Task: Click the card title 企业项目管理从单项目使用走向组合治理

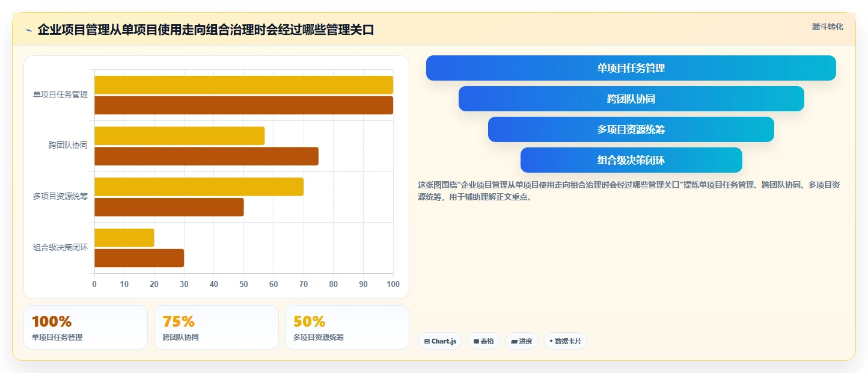Action: 206,29
